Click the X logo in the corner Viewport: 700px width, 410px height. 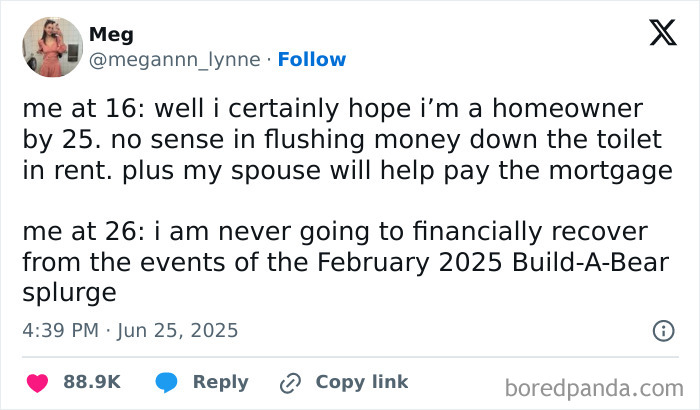(x=663, y=33)
